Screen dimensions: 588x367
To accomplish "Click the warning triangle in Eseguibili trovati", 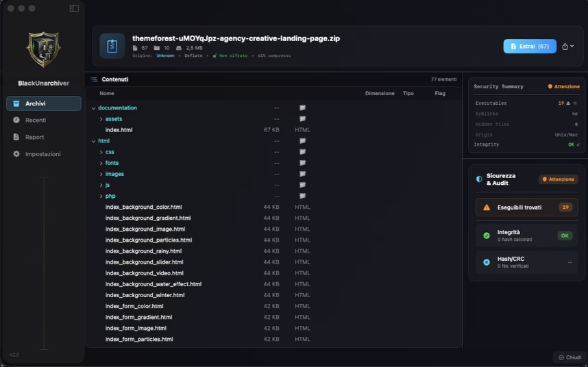I will pos(487,207).
